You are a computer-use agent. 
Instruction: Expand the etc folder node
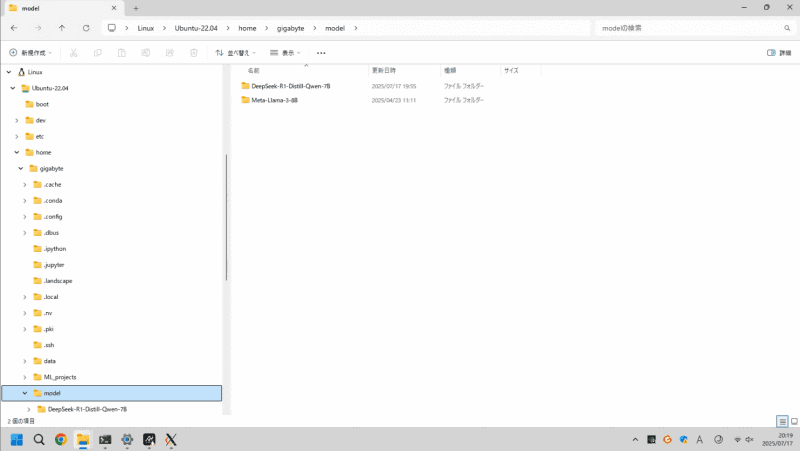pos(17,136)
